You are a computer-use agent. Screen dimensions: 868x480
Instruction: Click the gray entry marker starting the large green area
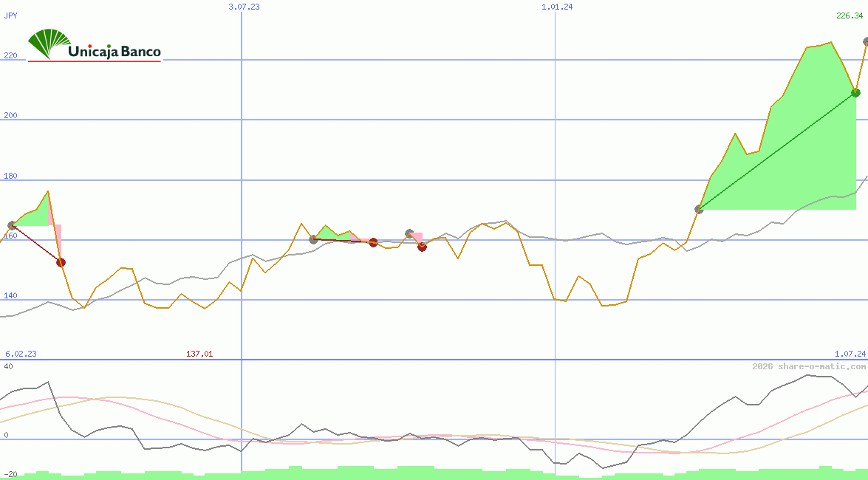699,209
